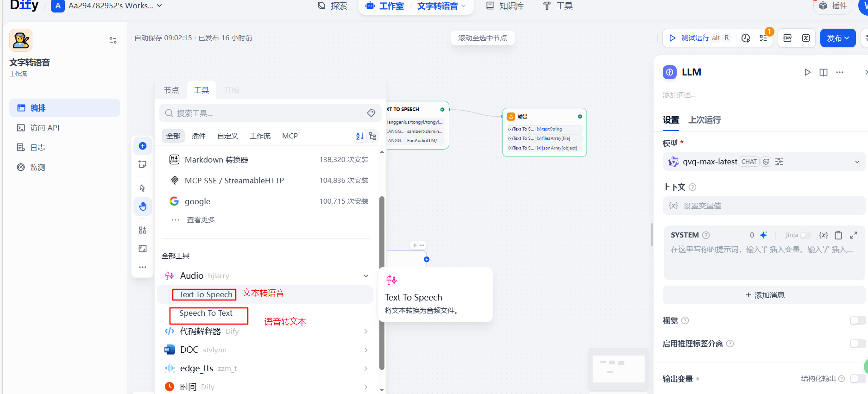
Task: Open 工具 in top navigation
Action: pyautogui.click(x=558, y=6)
